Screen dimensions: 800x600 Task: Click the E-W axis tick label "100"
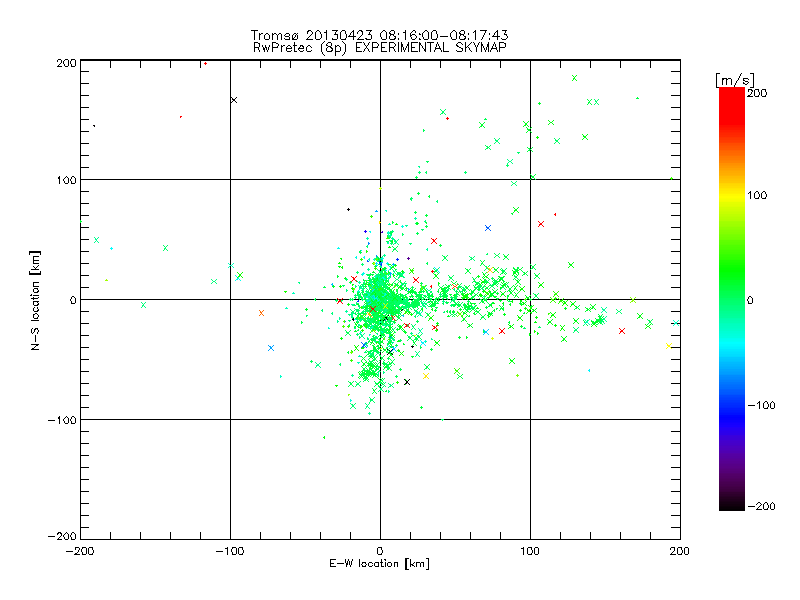[530, 551]
